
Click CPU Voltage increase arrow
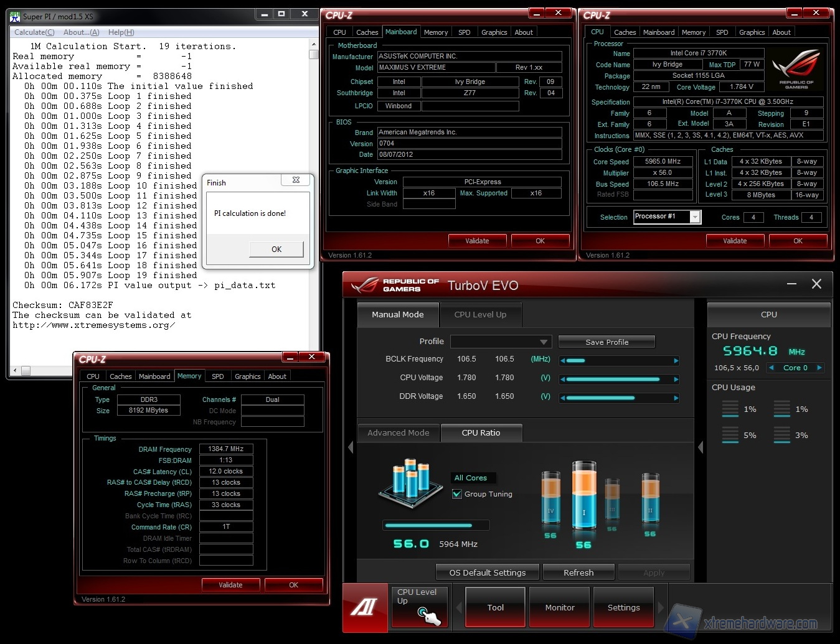[x=676, y=380]
